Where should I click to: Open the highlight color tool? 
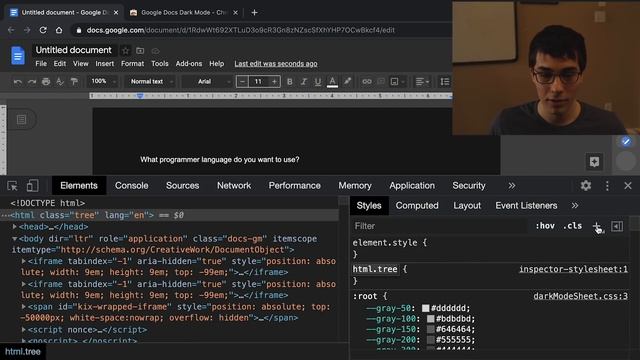coord(347,82)
